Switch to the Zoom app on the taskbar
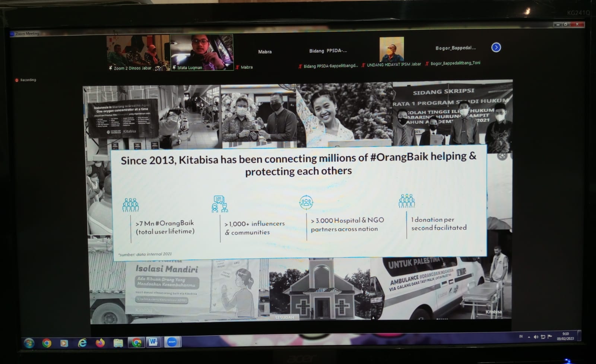 [x=172, y=342]
